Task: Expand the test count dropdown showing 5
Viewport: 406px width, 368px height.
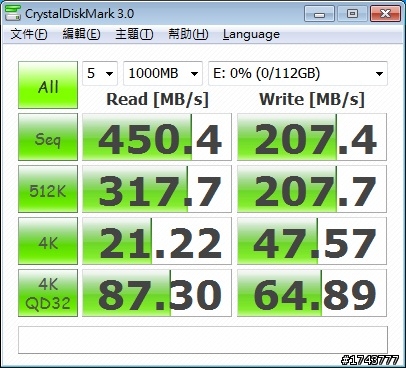Action: pyautogui.click(x=100, y=73)
